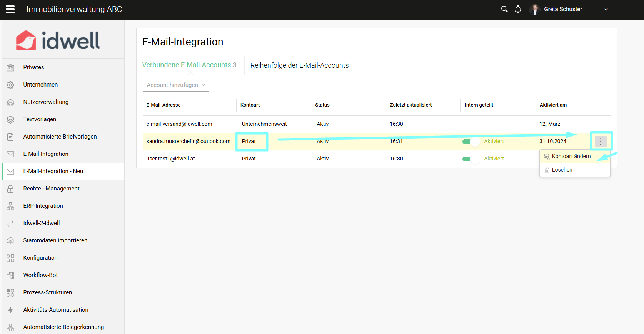Click the lightning icon for Aktivitäts-Automatisation
The height and width of the screenshot is (334, 644).
pyautogui.click(x=10, y=310)
